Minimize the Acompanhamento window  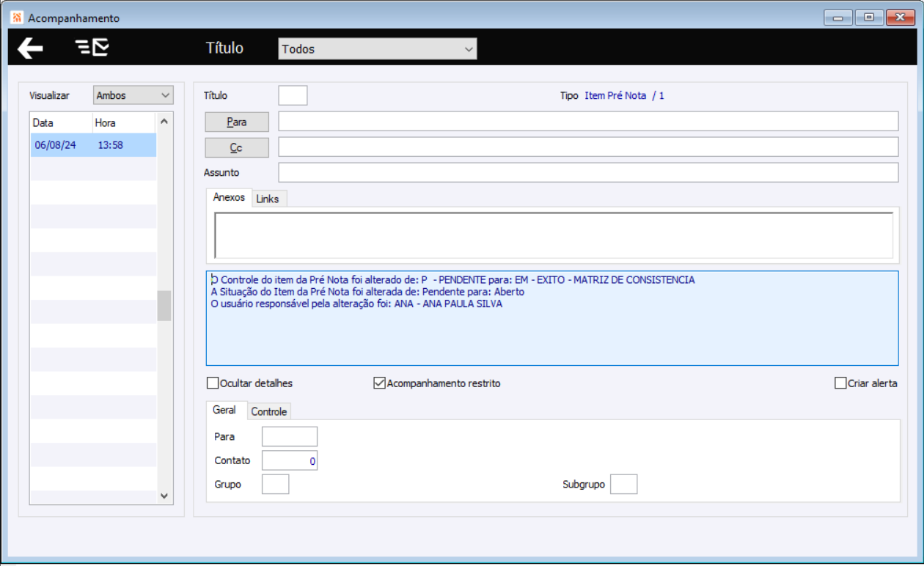click(838, 18)
